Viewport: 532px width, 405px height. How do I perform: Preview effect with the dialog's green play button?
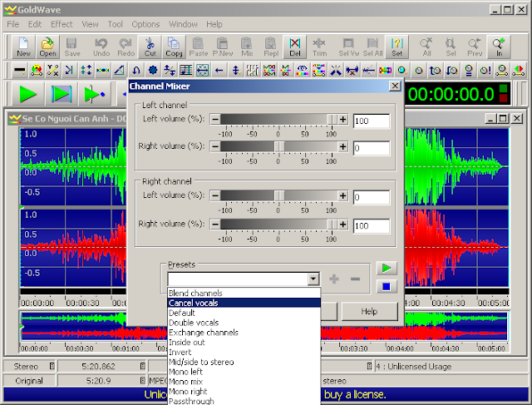[385, 269]
